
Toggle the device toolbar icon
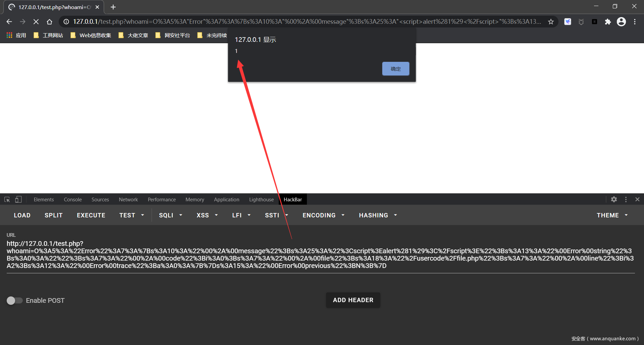pos(18,200)
